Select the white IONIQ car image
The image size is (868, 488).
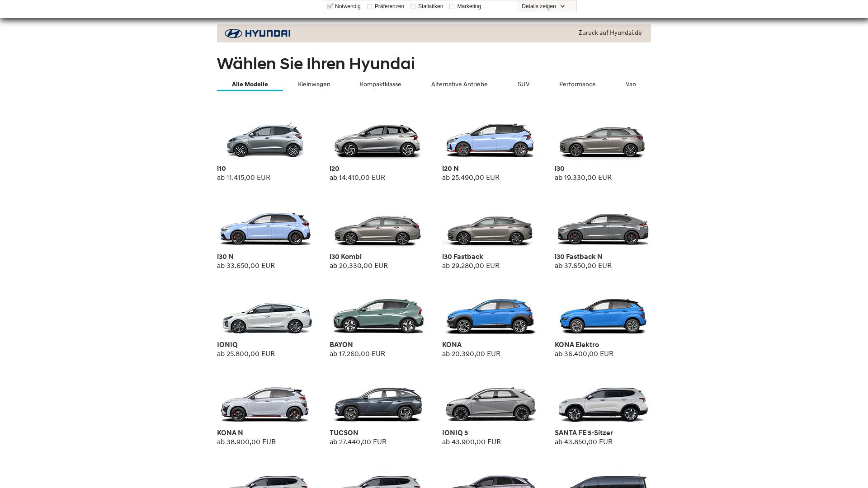tap(267, 318)
